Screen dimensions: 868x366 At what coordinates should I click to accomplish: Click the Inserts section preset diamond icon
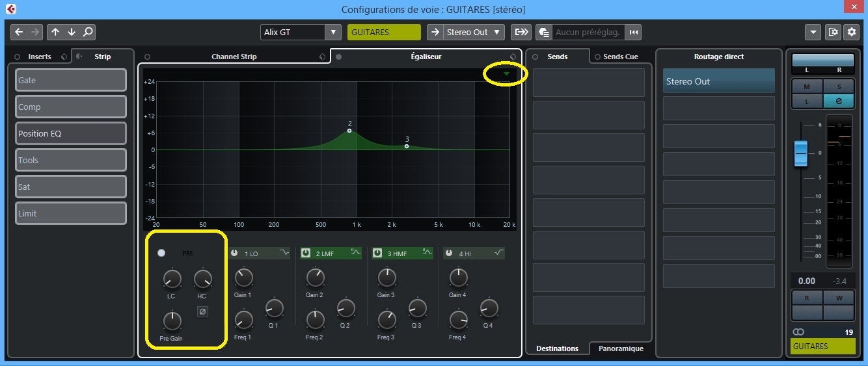click(64, 57)
